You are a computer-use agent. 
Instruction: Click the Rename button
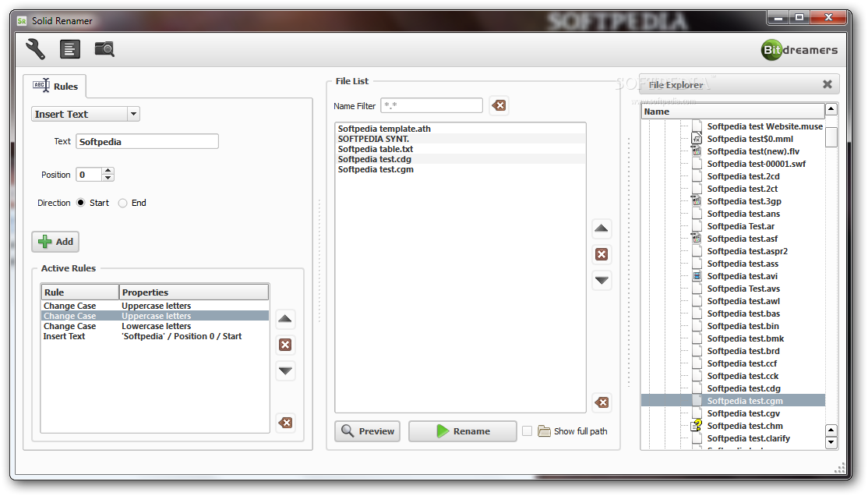pyautogui.click(x=463, y=431)
